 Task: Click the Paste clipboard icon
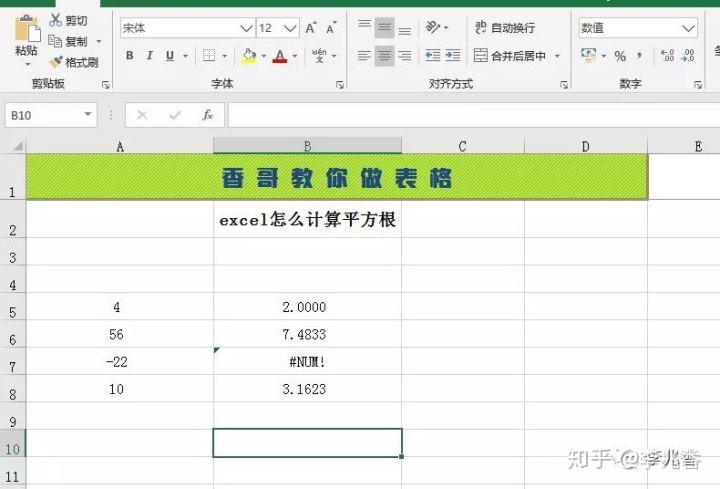coord(27,29)
